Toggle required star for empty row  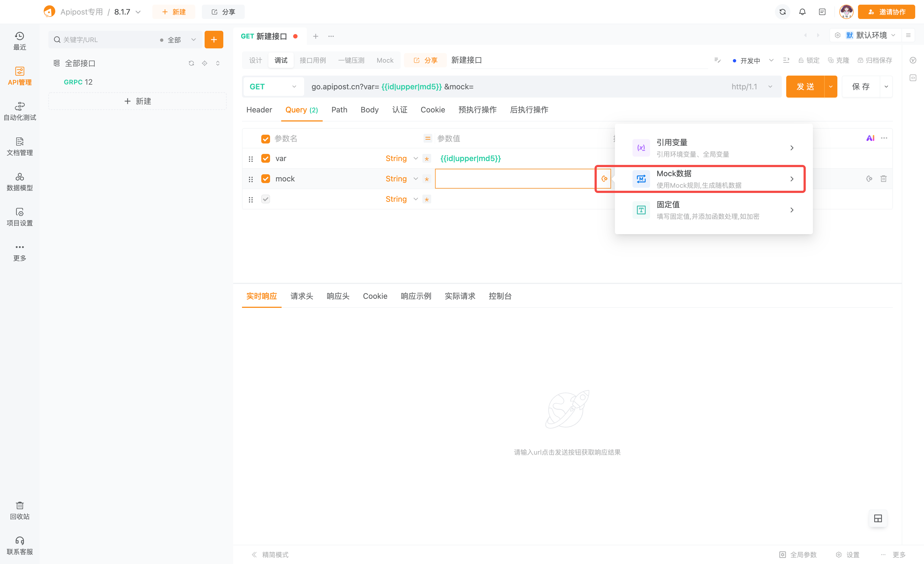pos(427,199)
